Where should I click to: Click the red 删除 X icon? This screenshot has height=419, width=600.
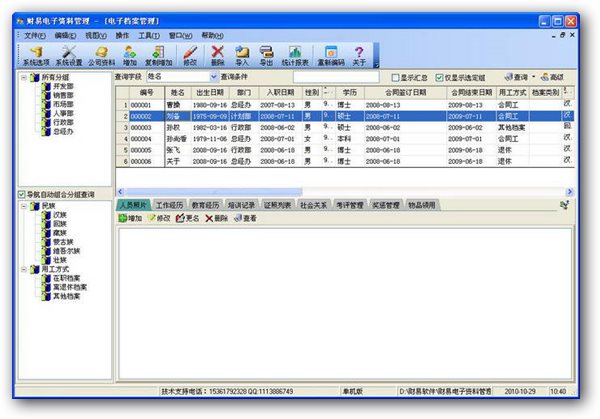click(217, 56)
